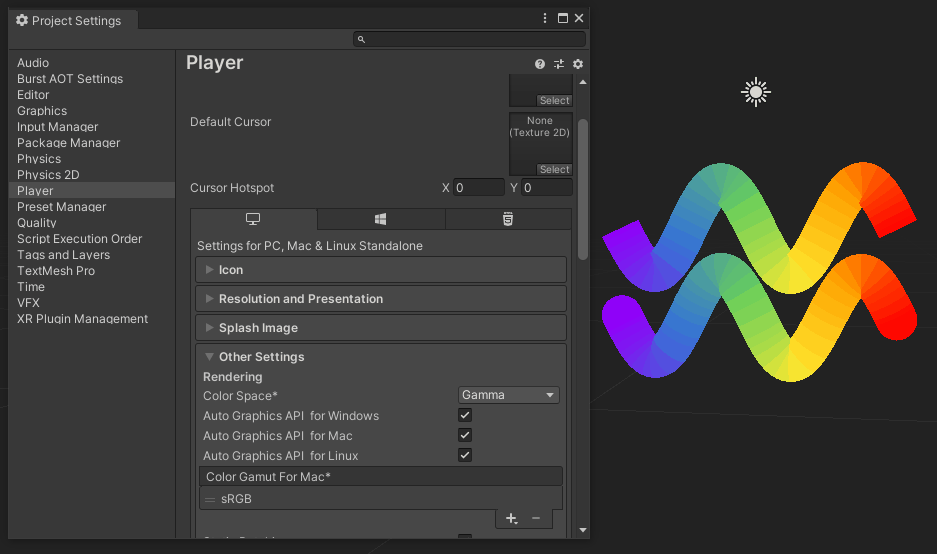Switch to the PC, Mac & Linux Standalone platform tab
The image size is (937, 554).
(x=253, y=219)
